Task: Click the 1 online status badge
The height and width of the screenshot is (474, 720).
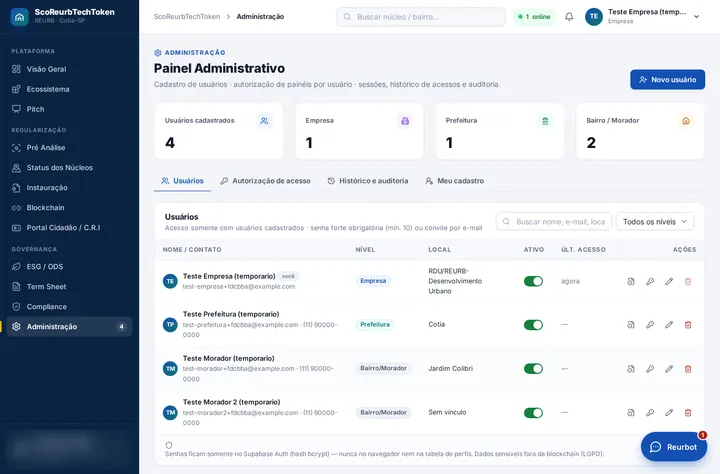Action: [534, 17]
